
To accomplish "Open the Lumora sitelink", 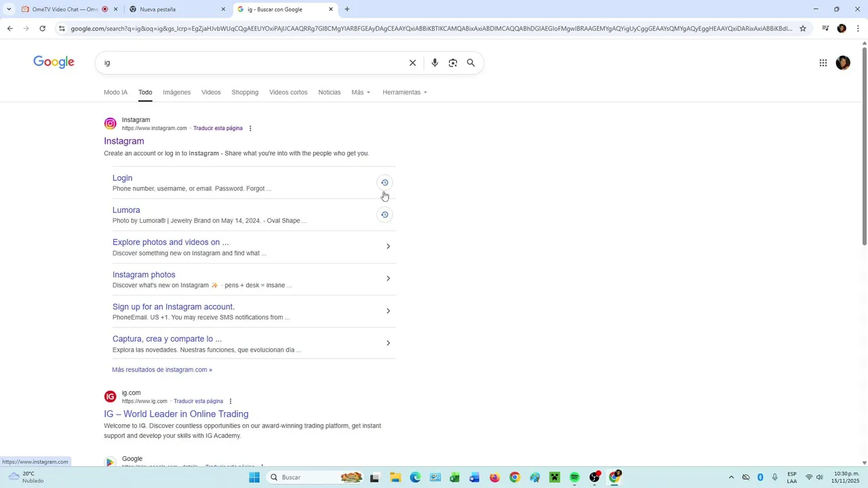I will tap(126, 210).
